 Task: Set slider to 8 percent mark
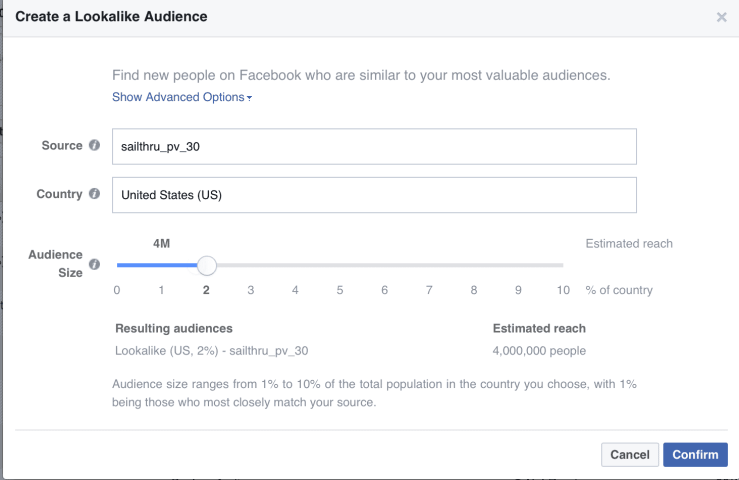pos(474,265)
